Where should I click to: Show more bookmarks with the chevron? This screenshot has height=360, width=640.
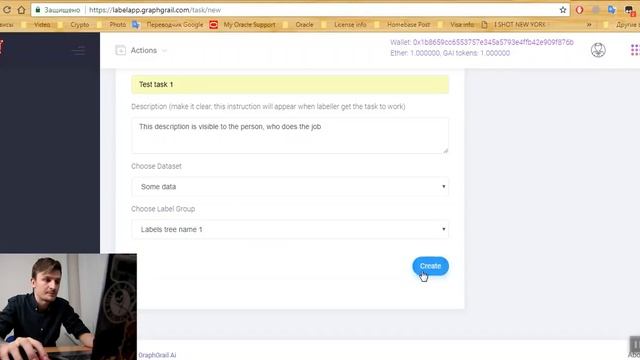click(x=589, y=24)
